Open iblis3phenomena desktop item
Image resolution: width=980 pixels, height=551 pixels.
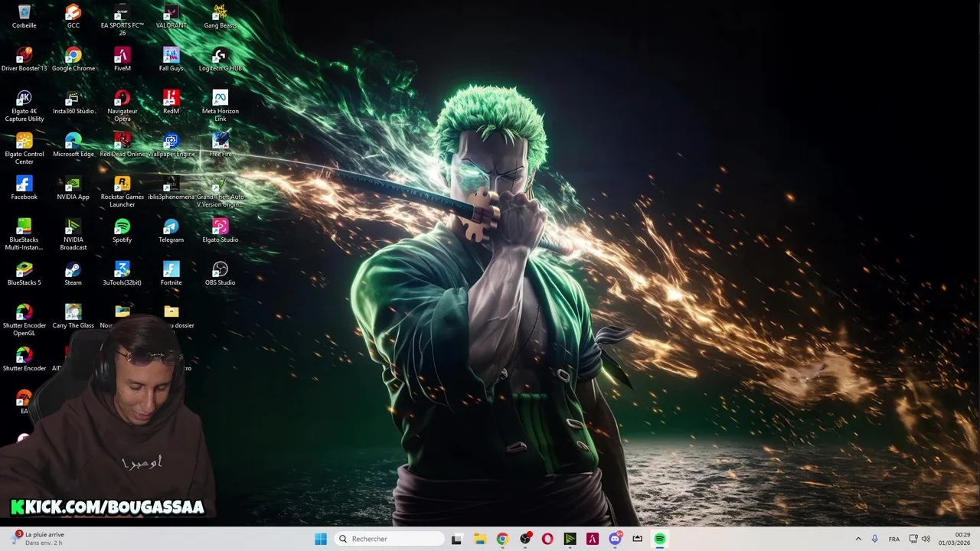coord(171,188)
